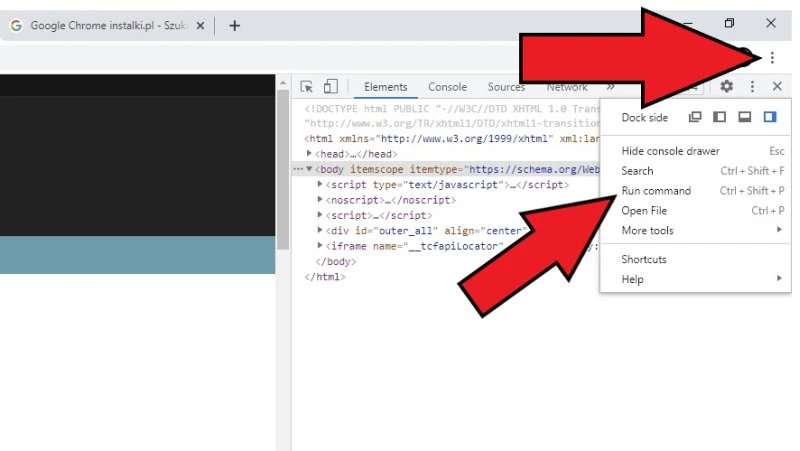Show more DevTools tabs chevron
The height and width of the screenshot is (451, 800).
[x=610, y=87]
